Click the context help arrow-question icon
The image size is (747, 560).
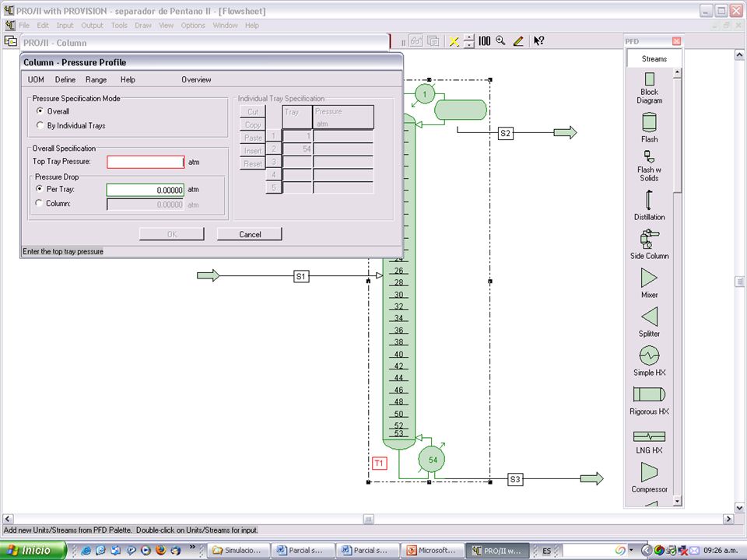coord(538,41)
